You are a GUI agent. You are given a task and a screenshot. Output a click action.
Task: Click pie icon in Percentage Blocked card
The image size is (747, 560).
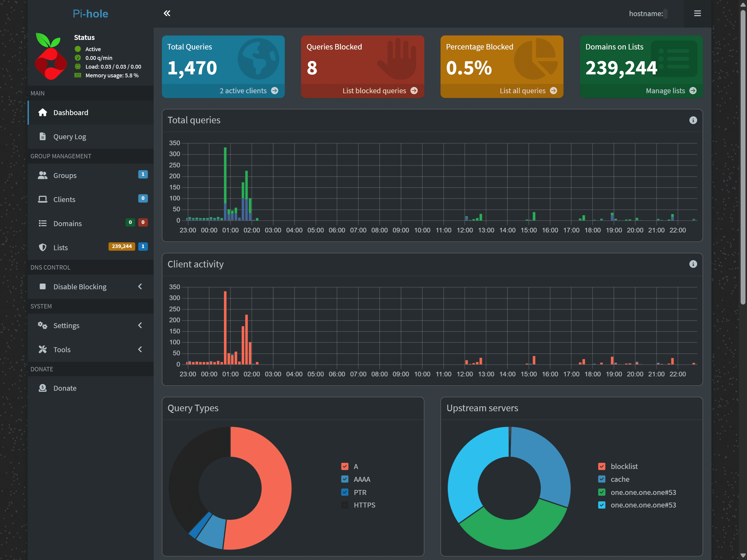tap(536, 59)
